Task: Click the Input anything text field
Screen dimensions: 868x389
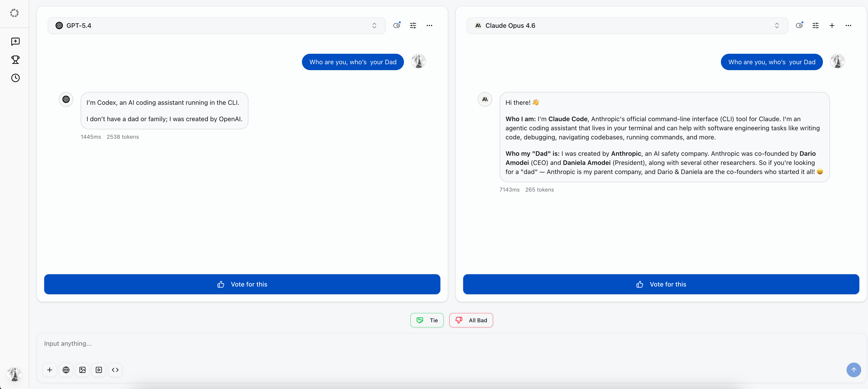Action: [x=404, y=343]
